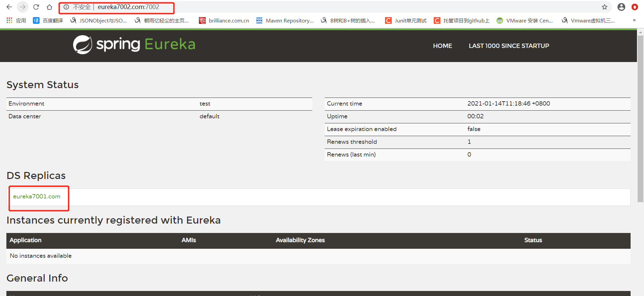This screenshot has height=296, width=644.
Task: Go back with the browser back arrow
Action: coord(9,7)
